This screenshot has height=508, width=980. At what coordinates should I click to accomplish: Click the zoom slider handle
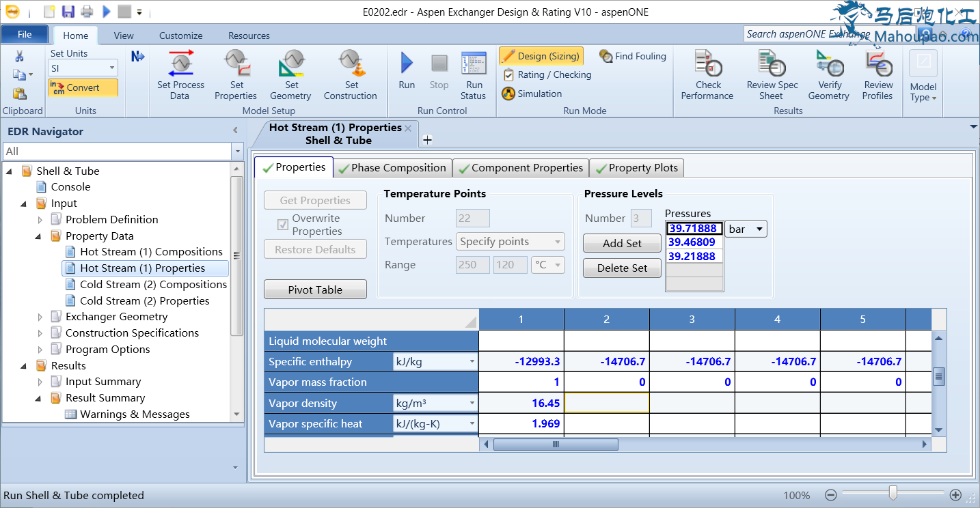(893, 494)
